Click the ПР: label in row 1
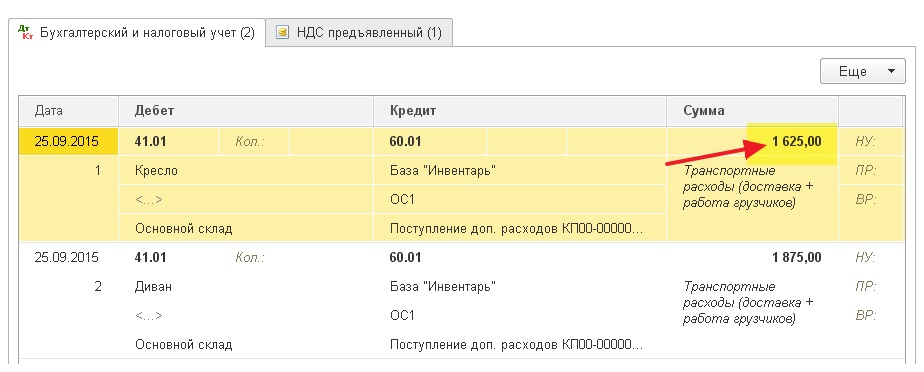 click(x=866, y=171)
